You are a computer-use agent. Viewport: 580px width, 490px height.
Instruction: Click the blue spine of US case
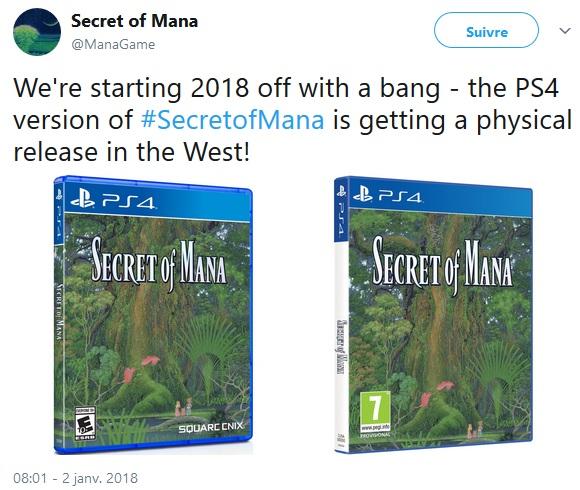click(58, 314)
